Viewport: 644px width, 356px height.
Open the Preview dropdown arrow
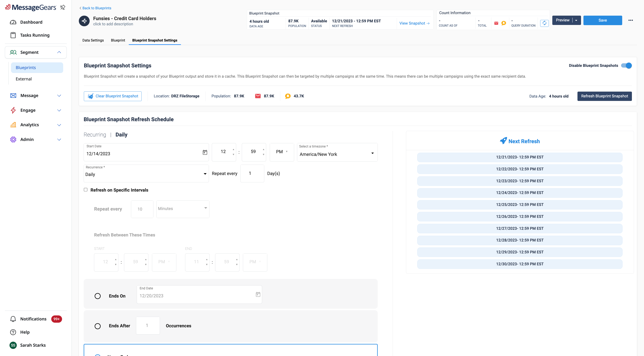click(x=576, y=20)
